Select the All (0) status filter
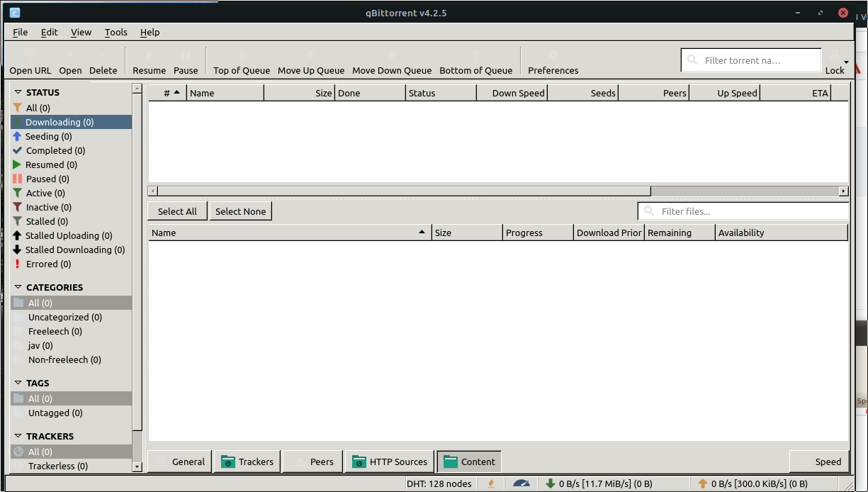Screen dimensions: 868x492 coord(71,108)
